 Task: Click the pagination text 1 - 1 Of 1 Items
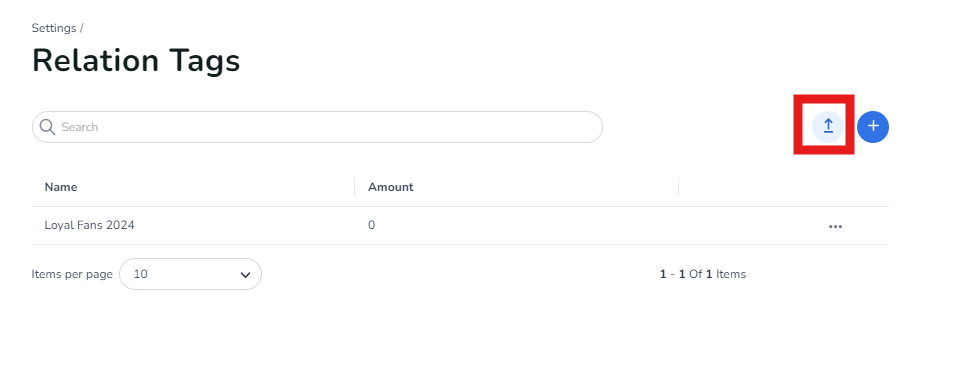click(x=702, y=274)
